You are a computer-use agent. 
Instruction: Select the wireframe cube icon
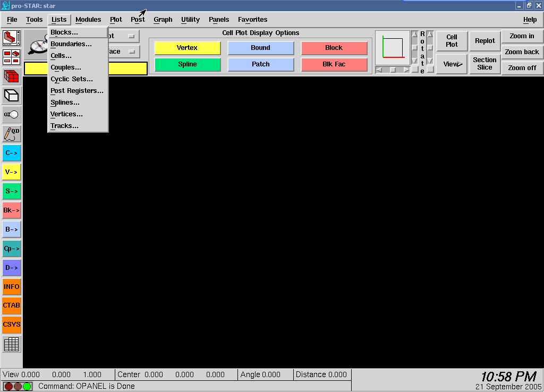12,95
